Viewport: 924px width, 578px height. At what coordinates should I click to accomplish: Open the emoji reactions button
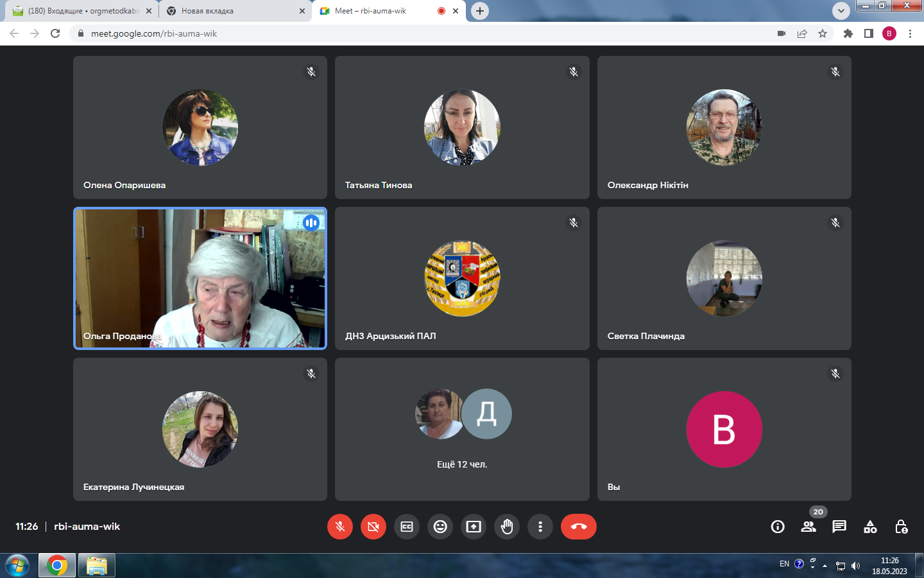(x=440, y=527)
